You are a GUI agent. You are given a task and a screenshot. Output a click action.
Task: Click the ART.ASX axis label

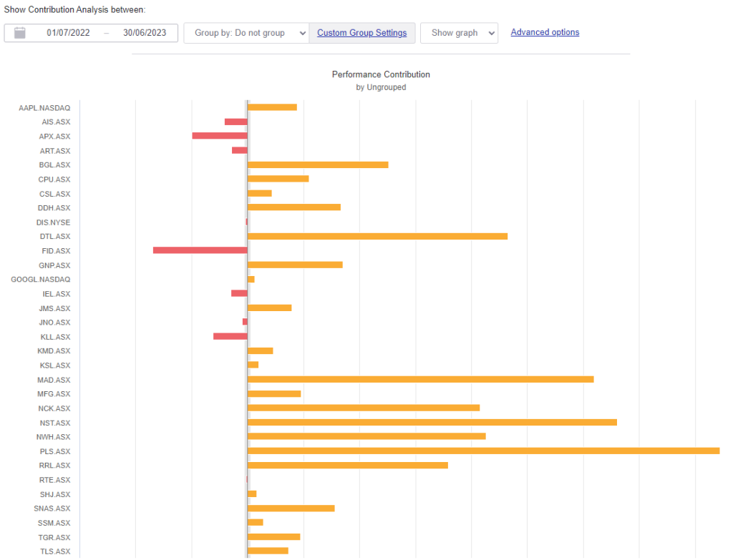55,151
